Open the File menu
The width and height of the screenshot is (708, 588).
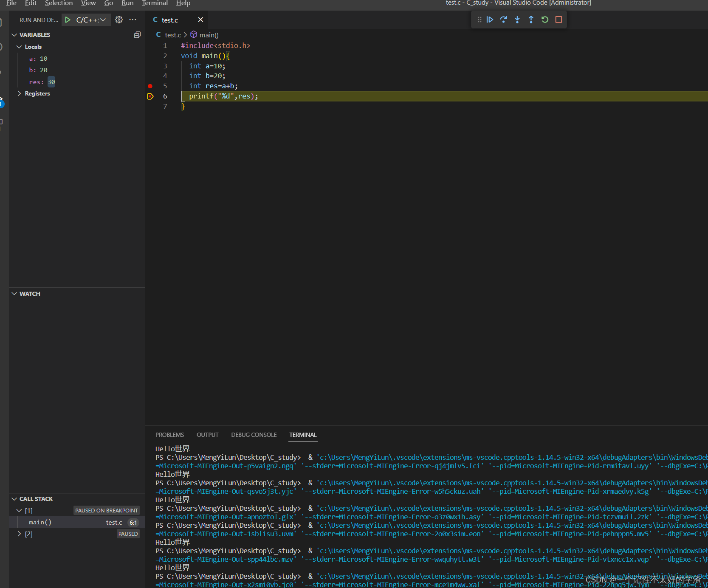11,3
